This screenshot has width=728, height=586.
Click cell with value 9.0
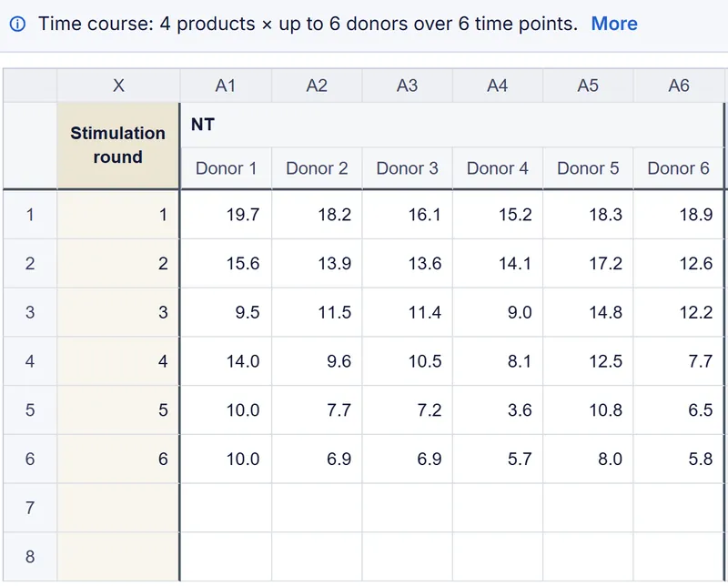click(497, 312)
